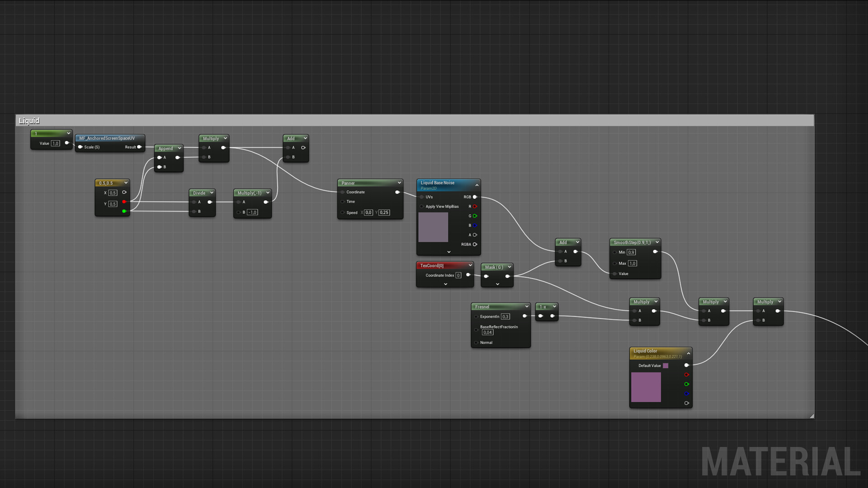Expand the TexCoord[0] header chevron
The height and width of the screenshot is (488, 868).
point(470,265)
